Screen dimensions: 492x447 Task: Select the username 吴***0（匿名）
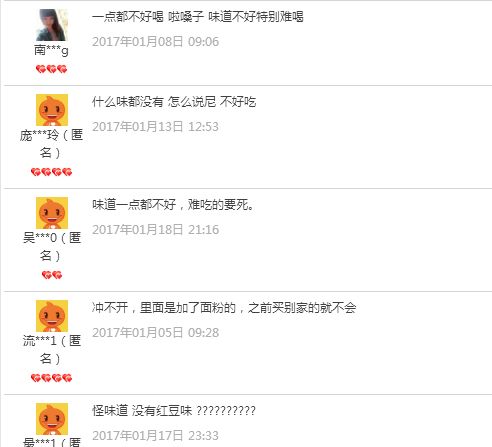52,247
